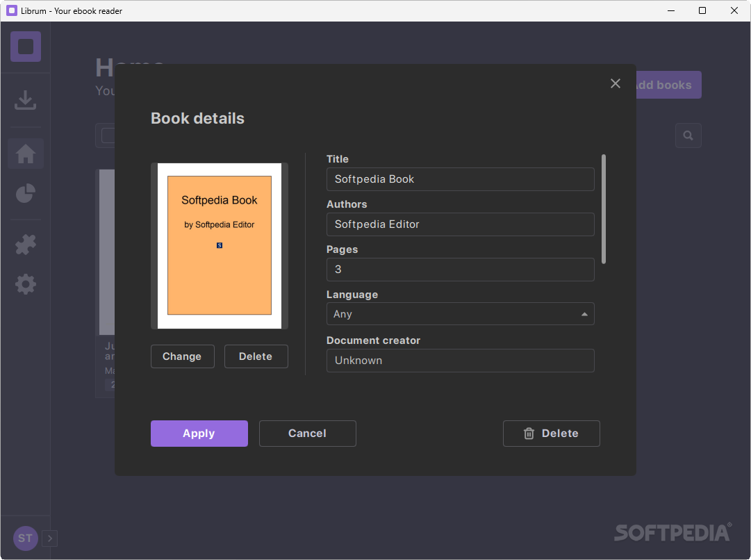The height and width of the screenshot is (560, 751).
Task: Click the Document creator label
Action: pos(373,340)
